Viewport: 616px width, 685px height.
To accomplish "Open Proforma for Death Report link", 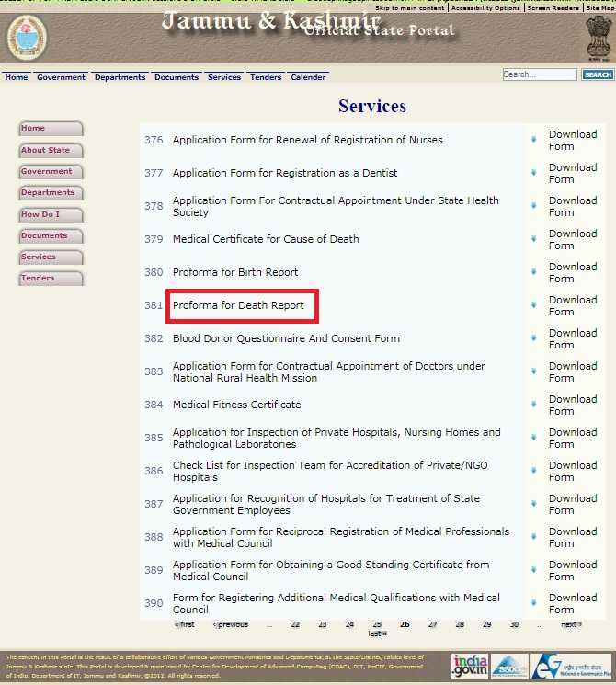I will point(238,305).
